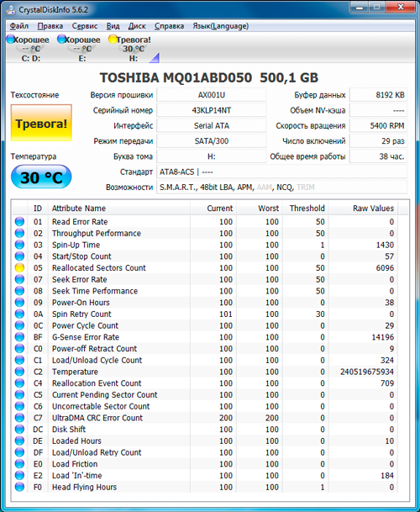Image resolution: width=420 pixels, height=512 pixels.
Task: Click the Current column header
Action: [x=213, y=208]
